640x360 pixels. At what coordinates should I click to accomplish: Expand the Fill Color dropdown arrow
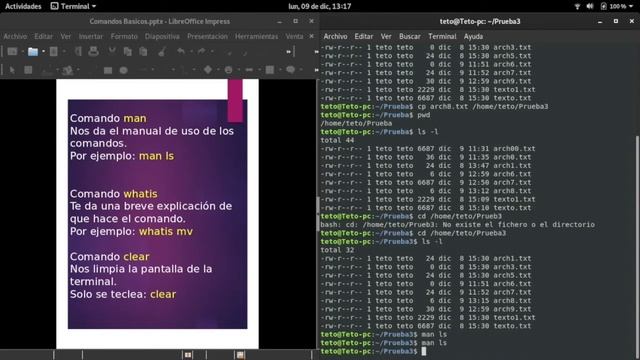pyautogui.click(x=78, y=70)
